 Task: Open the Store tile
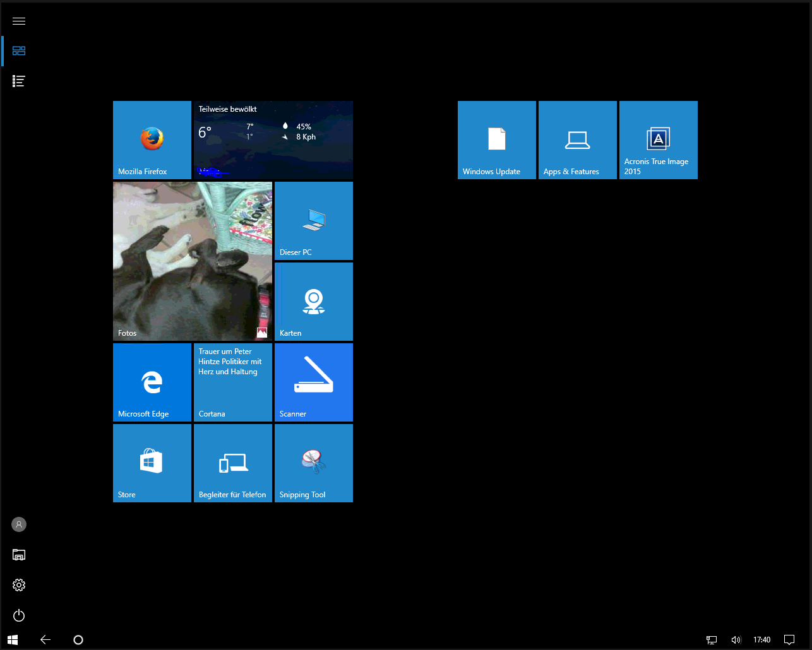[152, 463]
